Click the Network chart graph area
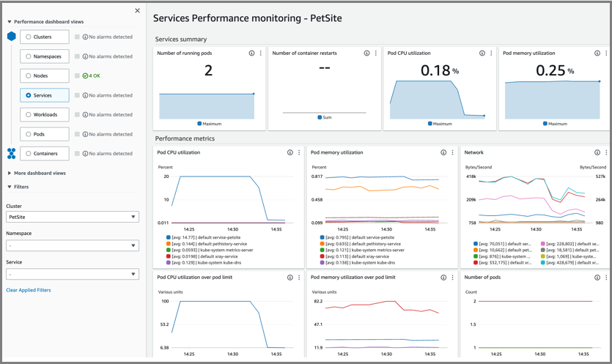The width and height of the screenshot is (612, 364). pos(536,199)
